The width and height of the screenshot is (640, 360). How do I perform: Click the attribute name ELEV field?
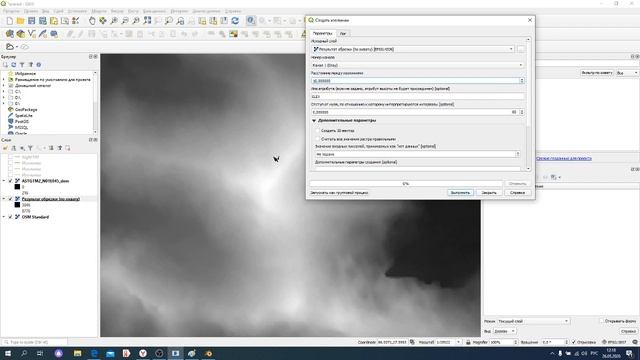point(418,96)
